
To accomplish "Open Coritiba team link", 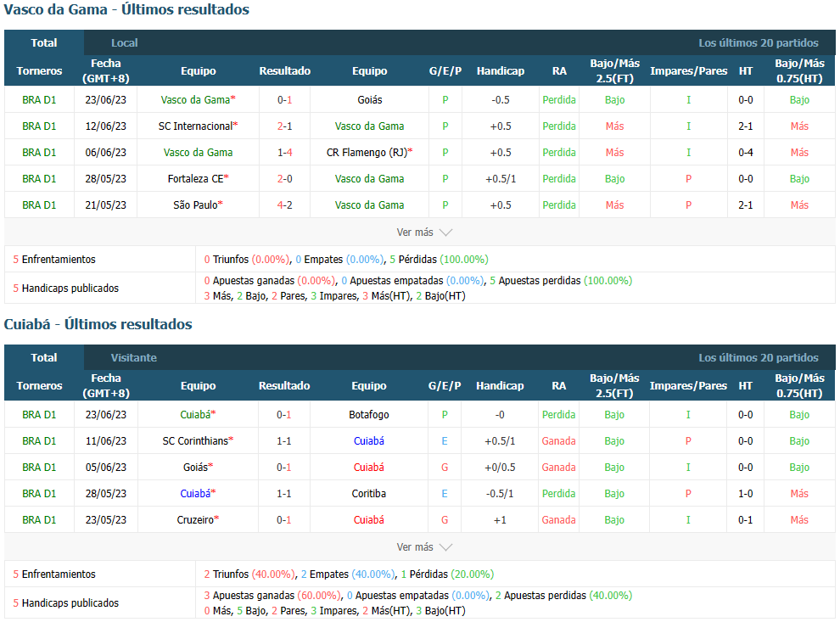I will tap(368, 493).
